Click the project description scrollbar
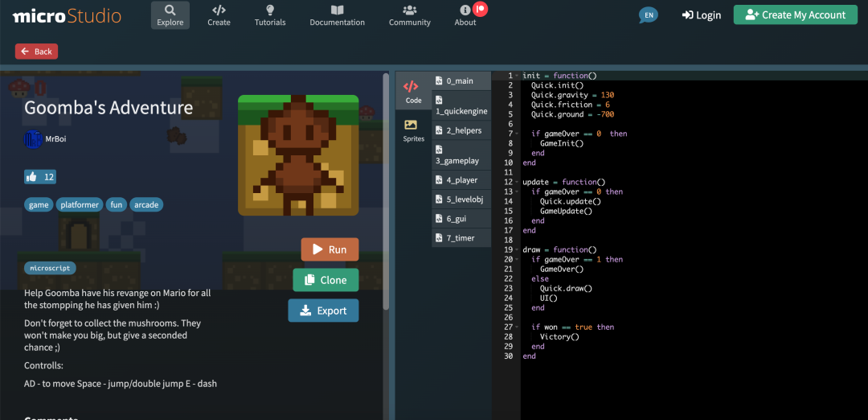The width and height of the screenshot is (868, 420). (386, 191)
